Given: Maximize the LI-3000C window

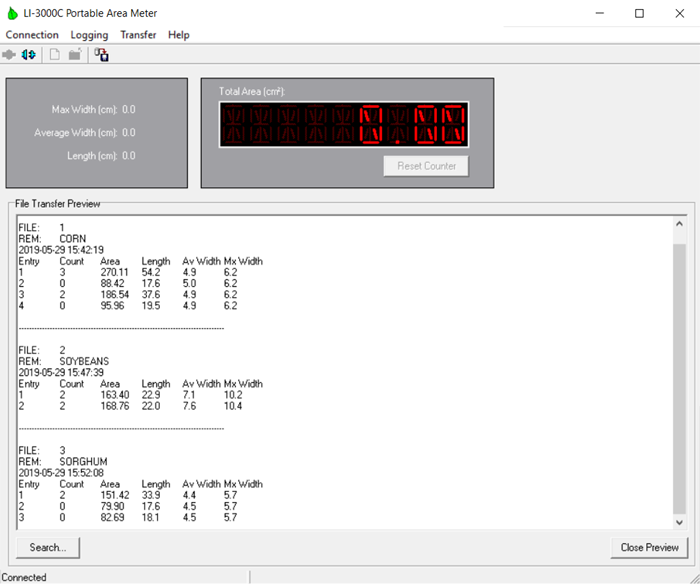Looking at the screenshot, I should 639,13.
